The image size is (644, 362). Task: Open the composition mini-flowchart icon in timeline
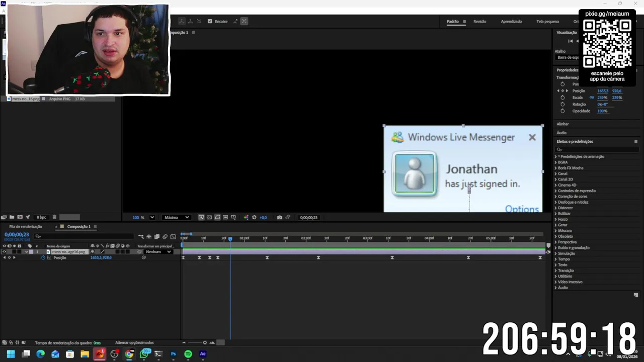click(141, 236)
